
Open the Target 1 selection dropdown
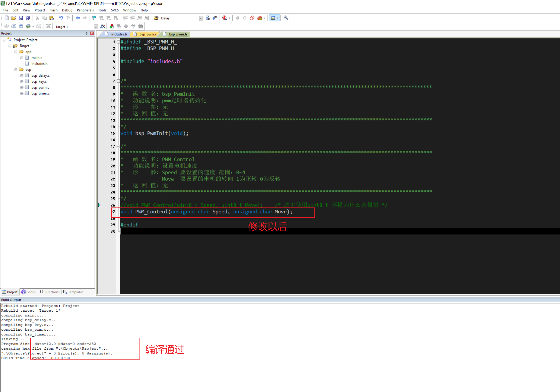(96, 27)
